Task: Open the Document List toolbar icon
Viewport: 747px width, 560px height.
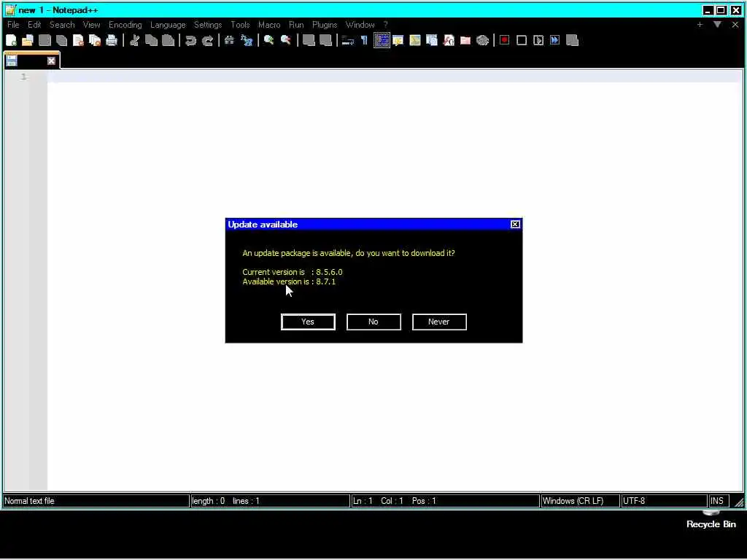Action: coord(432,41)
